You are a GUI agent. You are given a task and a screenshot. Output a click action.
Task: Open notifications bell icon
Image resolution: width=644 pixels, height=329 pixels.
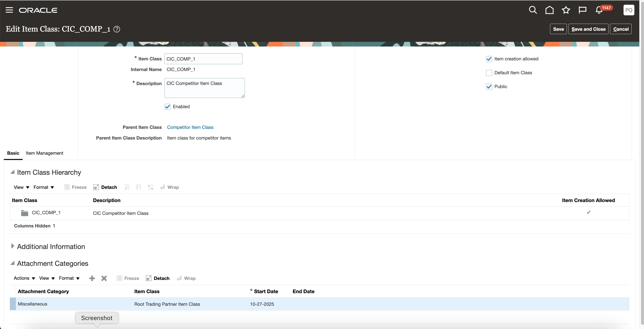599,10
